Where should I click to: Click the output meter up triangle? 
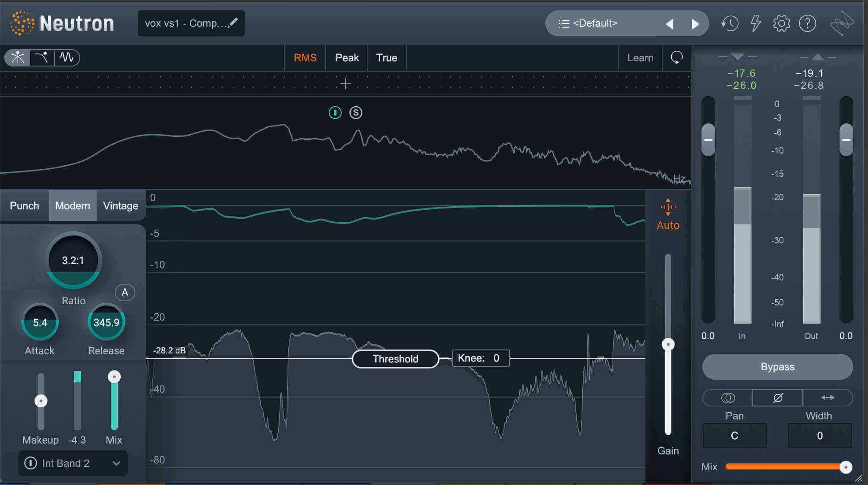(x=818, y=57)
